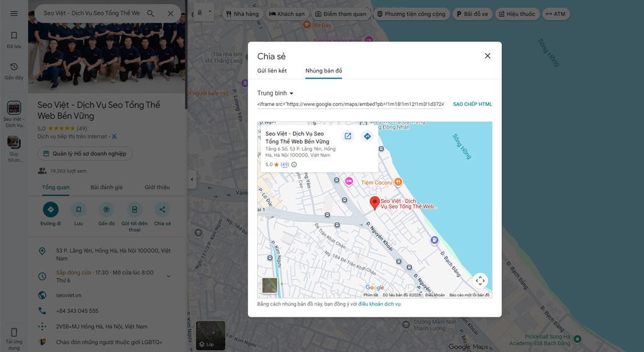644x352 pixels.
Task: Open larger map icon in embed preview card
Action: point(348,136)
